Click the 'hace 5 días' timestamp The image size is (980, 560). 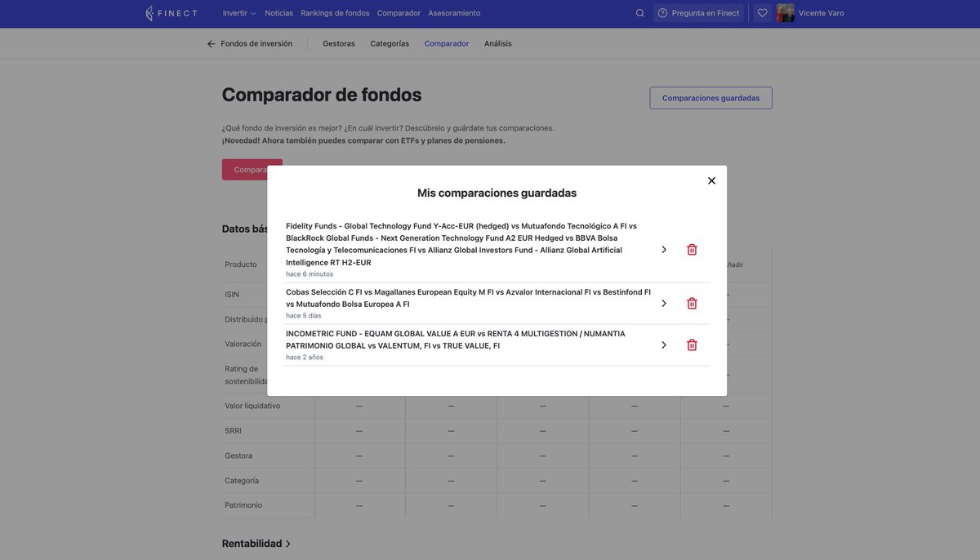click(304, 316)
